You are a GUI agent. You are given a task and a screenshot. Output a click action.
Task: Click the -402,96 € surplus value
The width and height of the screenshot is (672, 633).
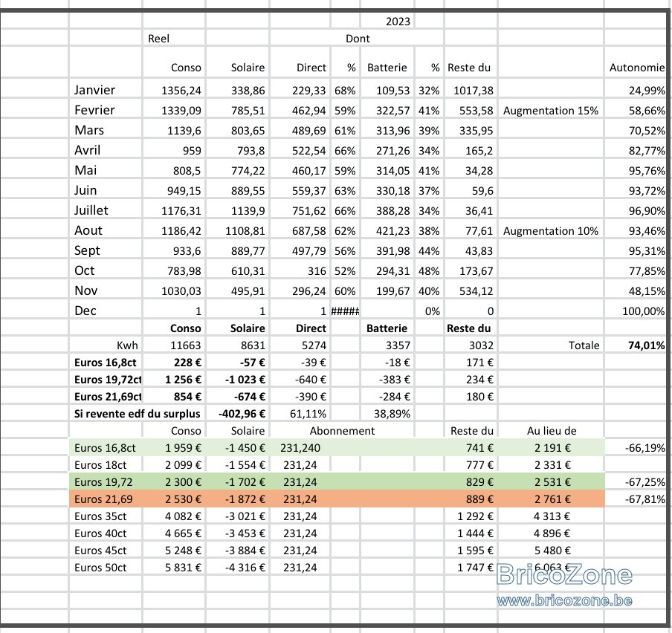(239, 414)
